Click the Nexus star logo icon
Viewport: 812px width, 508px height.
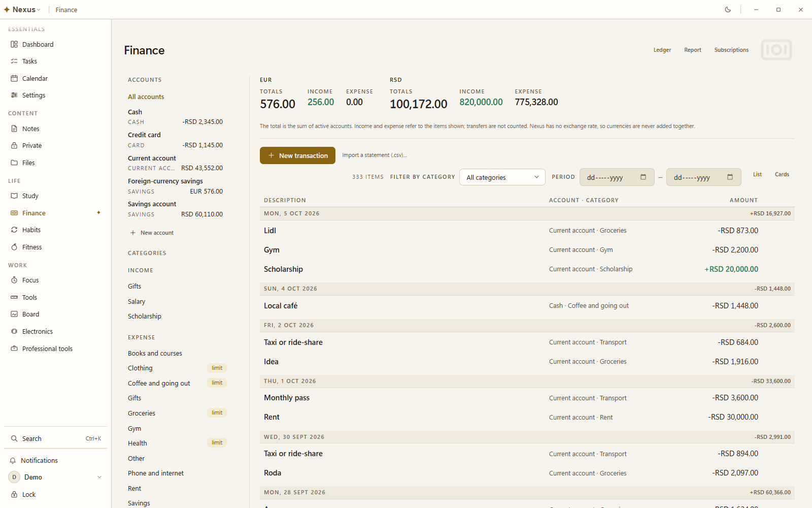7,10
